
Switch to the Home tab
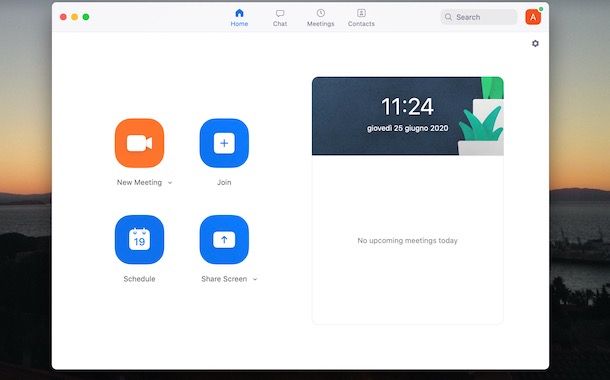pos(239,18)
